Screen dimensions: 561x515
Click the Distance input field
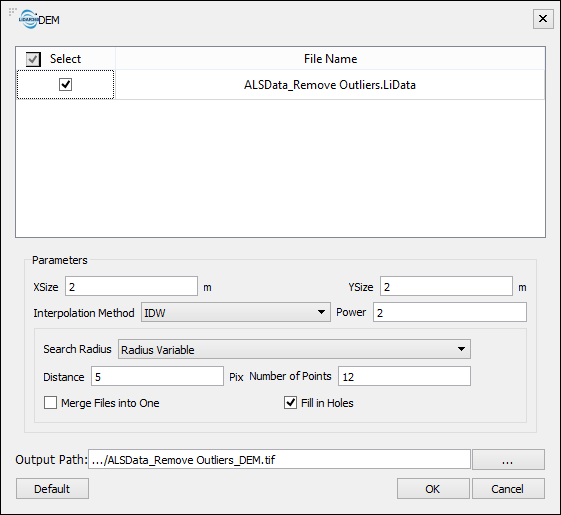(157, 376)
